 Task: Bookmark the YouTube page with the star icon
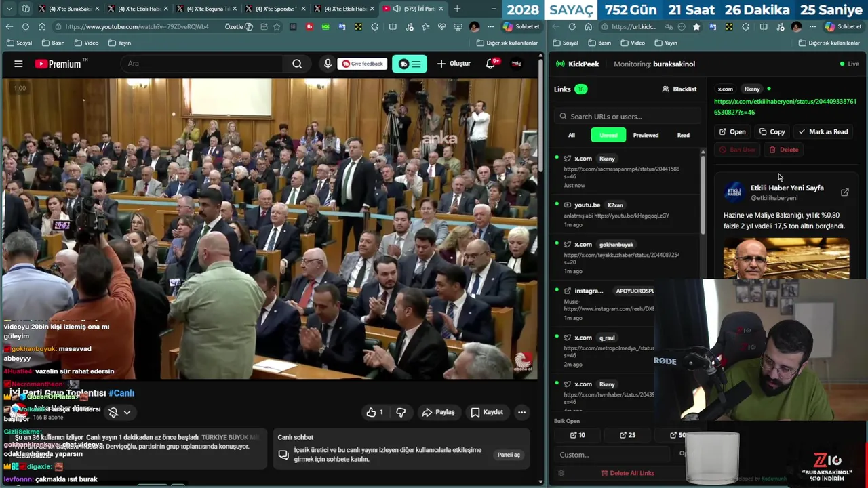click(x=277, y=26)
